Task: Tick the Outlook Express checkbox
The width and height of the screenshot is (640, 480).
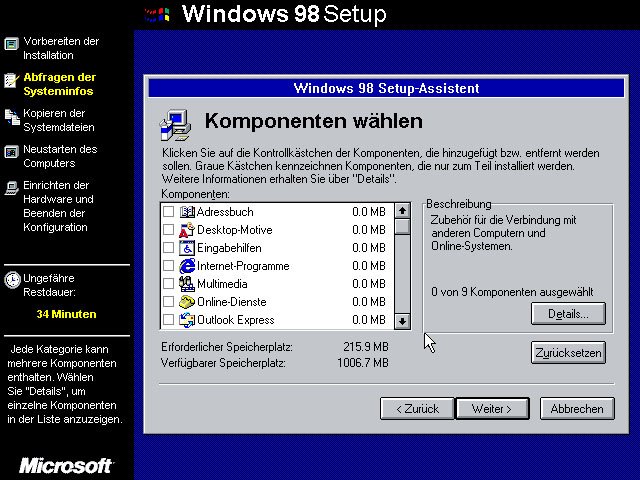Action: click(x=168, y=320)
